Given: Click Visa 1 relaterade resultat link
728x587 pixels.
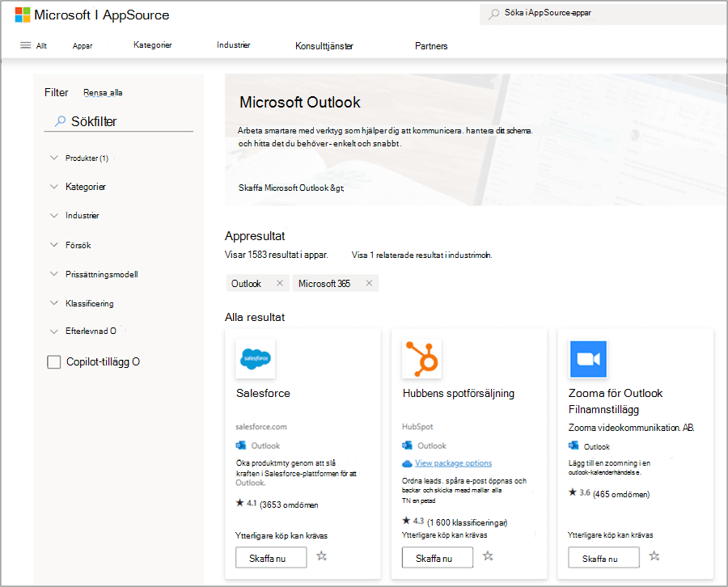Looking at the screenshot, I should [421, 255].
